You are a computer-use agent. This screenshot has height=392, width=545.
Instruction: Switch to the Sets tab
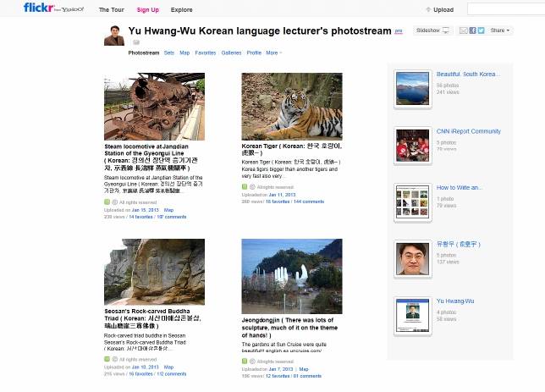coord(168,52)
